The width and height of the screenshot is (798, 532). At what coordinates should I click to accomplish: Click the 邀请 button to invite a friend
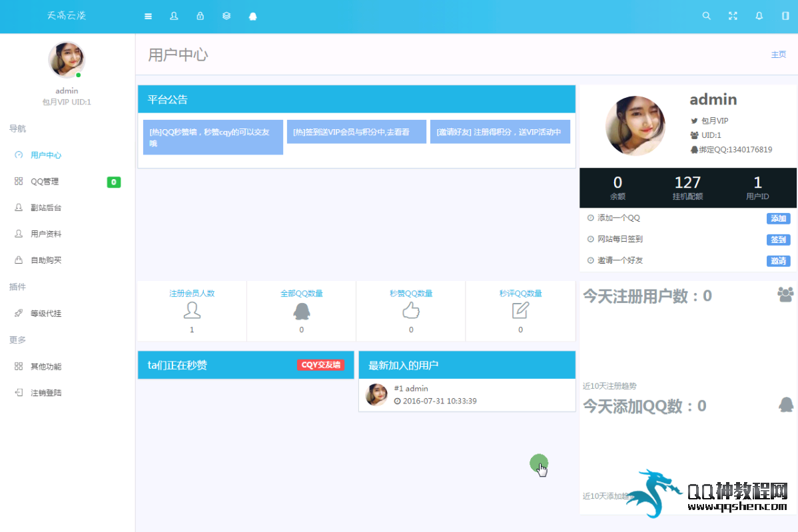click(778, 261)
